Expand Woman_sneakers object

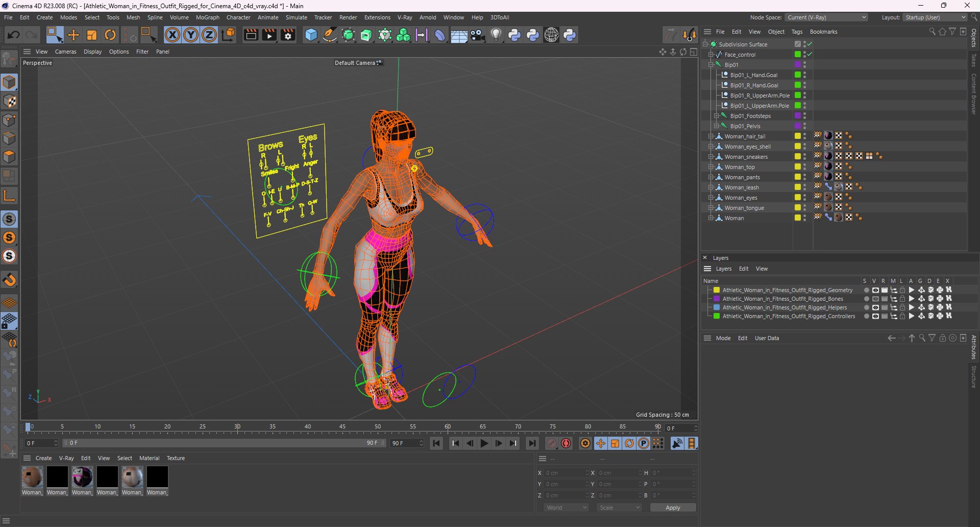[710, 157]
